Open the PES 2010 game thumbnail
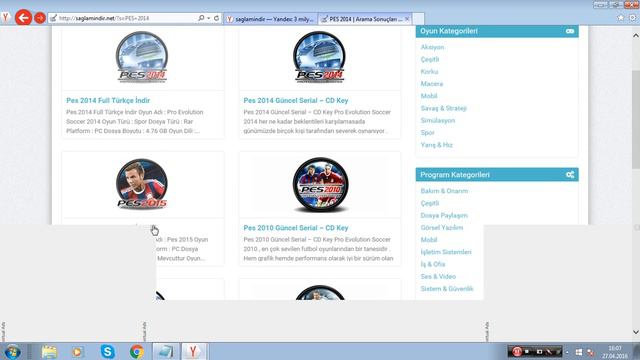This screenshot has height=360, width=640. click(x=320, y=185)
